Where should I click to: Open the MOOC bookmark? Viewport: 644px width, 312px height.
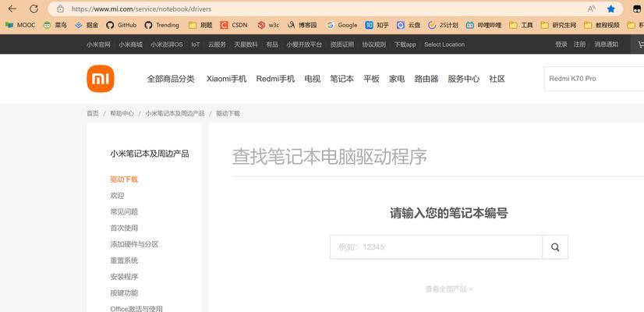pyautogui.click(x=20, y=25)
